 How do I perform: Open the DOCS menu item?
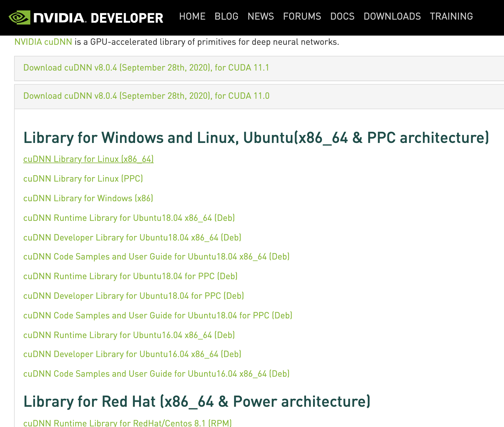343,16
